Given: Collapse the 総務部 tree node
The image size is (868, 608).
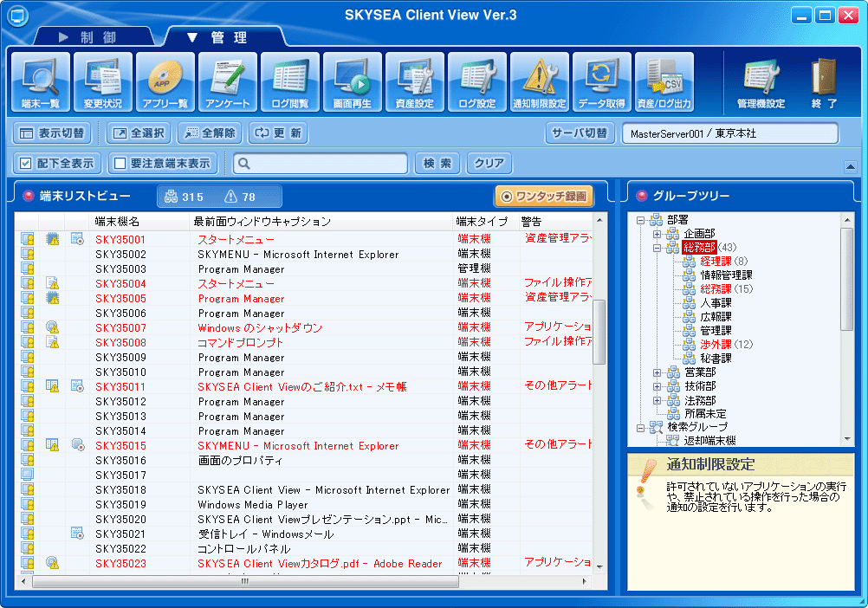Looking at the screenshot, I should coord(657,248).
